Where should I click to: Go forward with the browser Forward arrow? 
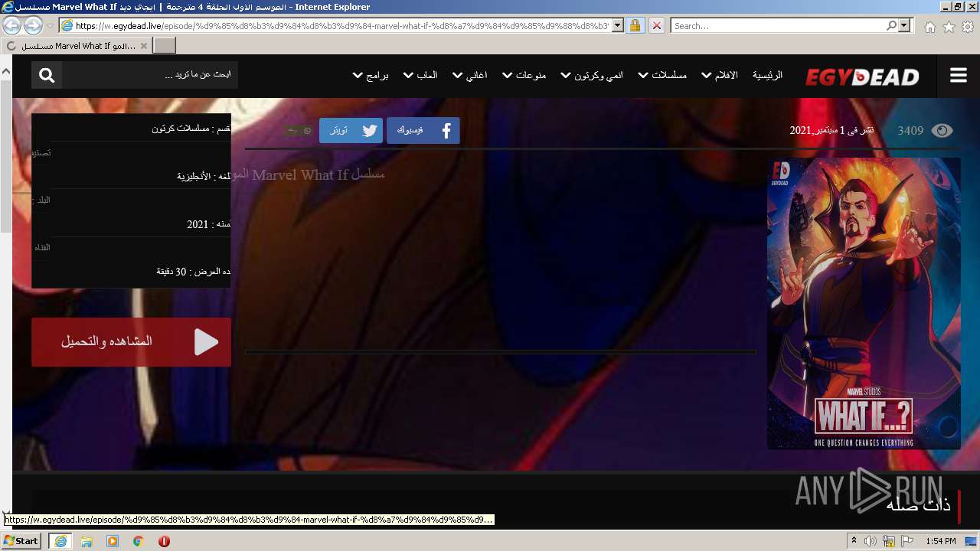point(33,25)
